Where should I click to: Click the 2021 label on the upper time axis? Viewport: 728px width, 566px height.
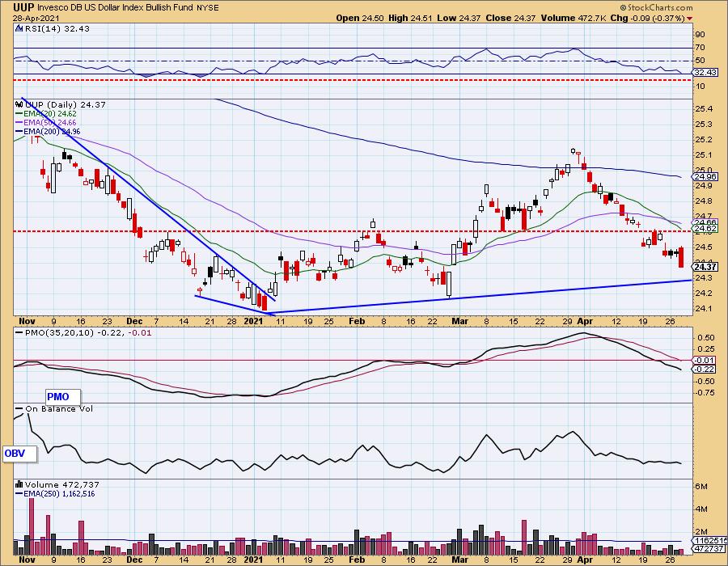pyautogui.click(x=253, y=320)
